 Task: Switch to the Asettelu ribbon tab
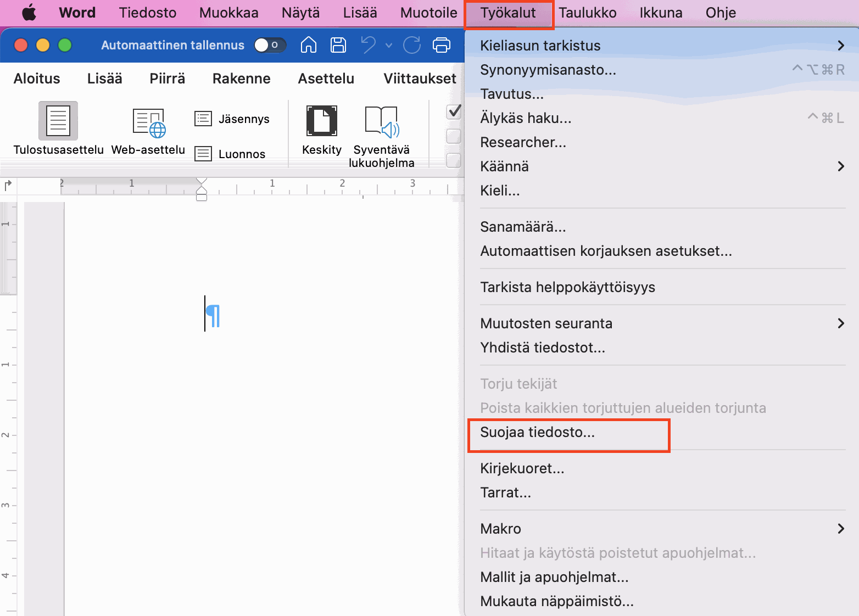coord(326,79)
